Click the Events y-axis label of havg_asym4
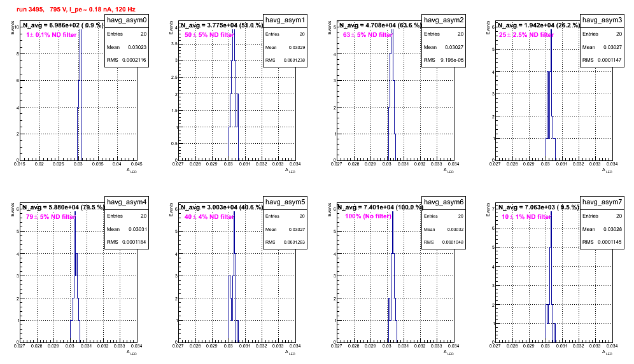This screenshot has width=634, height=364. pos(13,210)
